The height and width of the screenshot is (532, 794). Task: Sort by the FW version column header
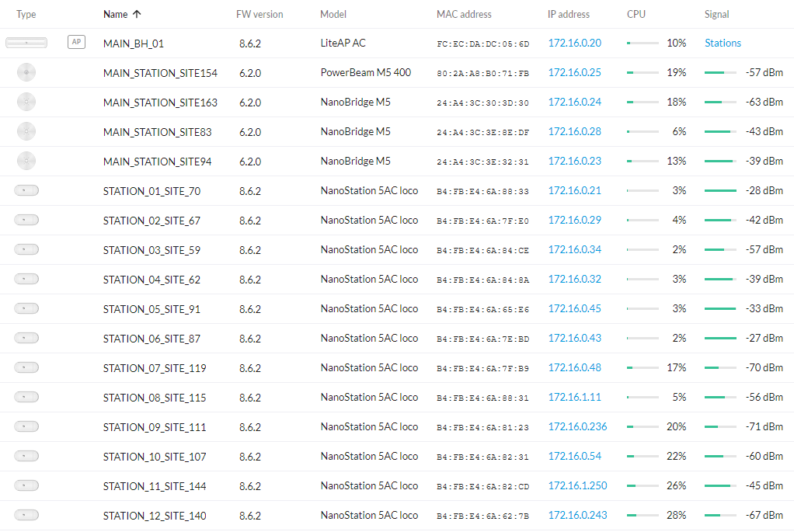click(259, 14)
